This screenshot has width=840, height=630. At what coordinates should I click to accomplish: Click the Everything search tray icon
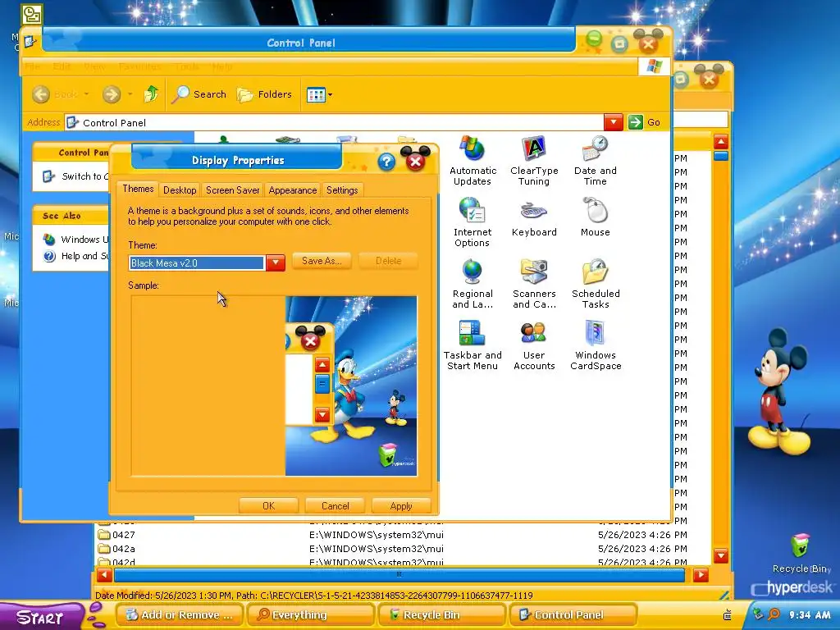click(774, 615)
